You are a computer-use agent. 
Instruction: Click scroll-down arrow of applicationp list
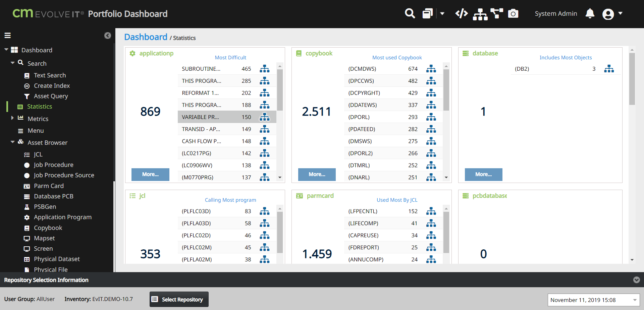point(280,177)
